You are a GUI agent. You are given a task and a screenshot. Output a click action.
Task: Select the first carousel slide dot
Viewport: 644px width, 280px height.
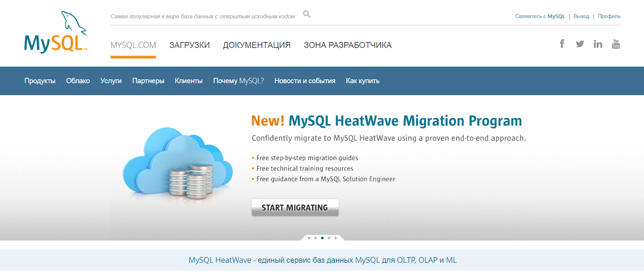click(x=309, y=238)
